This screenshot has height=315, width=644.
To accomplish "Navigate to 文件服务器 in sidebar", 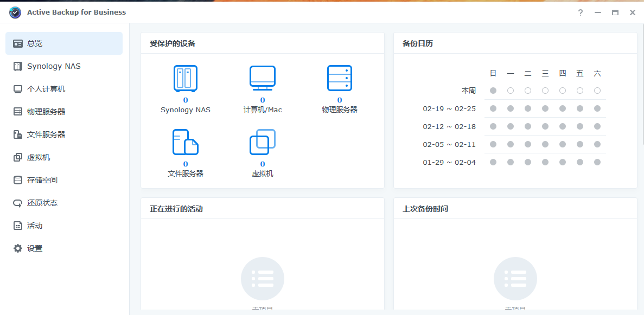I will click(64, 134).
